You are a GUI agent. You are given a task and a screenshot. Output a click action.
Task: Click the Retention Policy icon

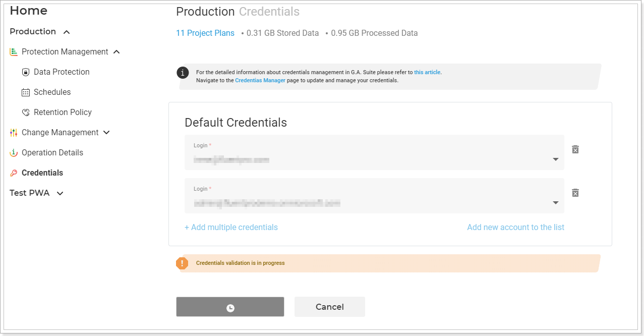coord(26,113)
